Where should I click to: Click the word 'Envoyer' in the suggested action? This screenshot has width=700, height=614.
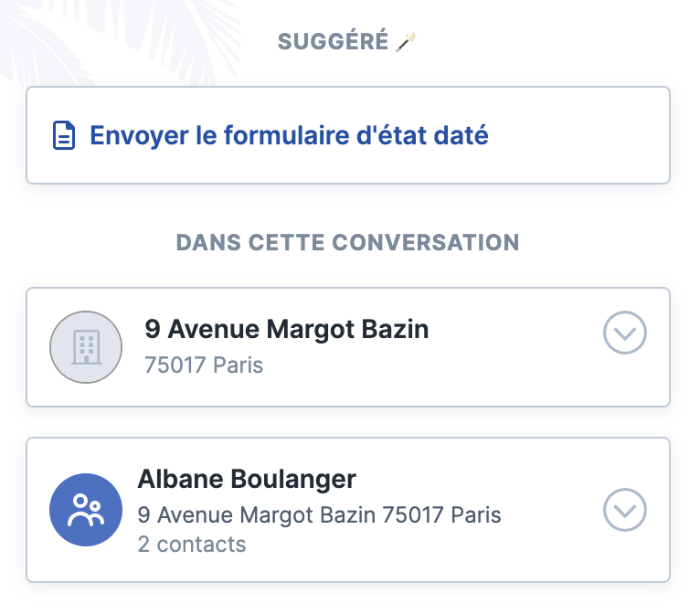[x=139, y=136]
